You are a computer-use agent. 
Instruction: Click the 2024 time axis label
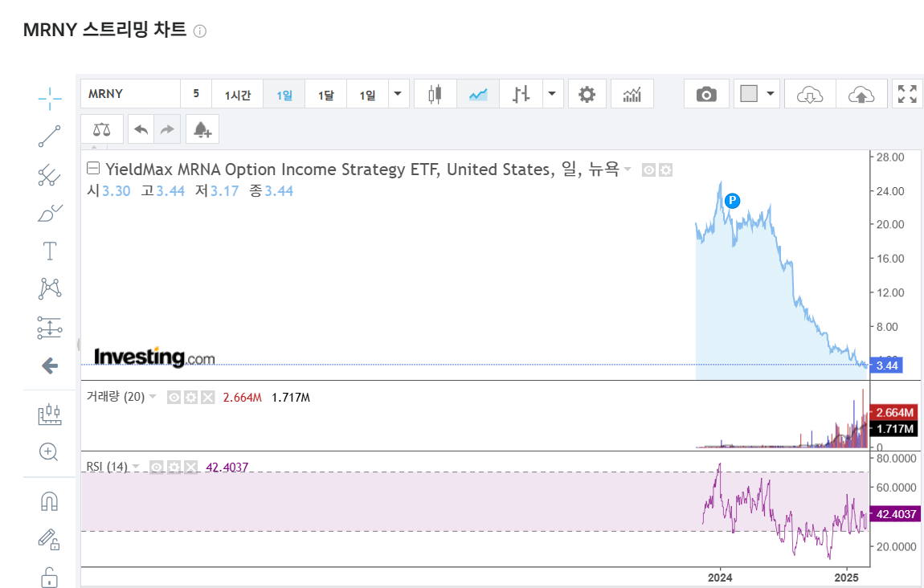pyautogui.click(x=720, y=578)
